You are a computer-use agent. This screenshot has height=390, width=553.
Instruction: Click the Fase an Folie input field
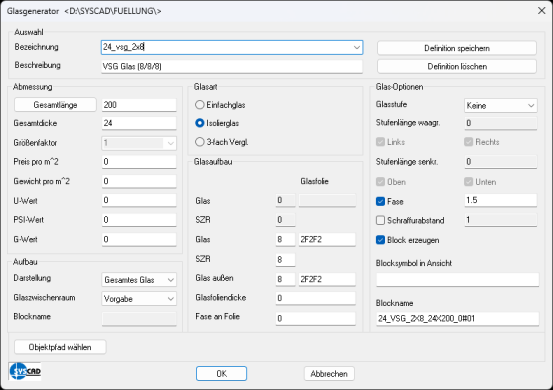click(x=315, y=318)
